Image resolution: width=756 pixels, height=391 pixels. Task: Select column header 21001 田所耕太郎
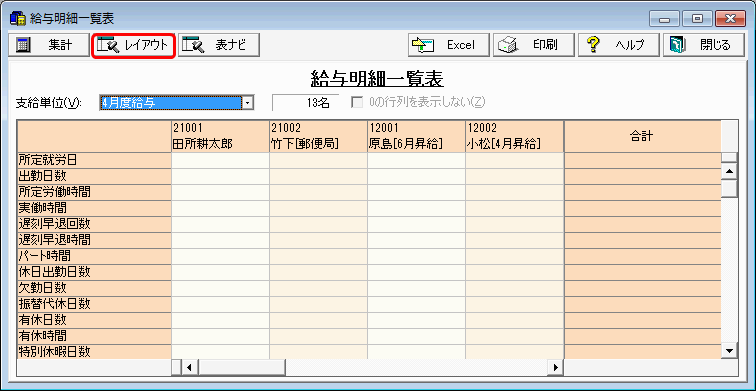coord(220,136)
